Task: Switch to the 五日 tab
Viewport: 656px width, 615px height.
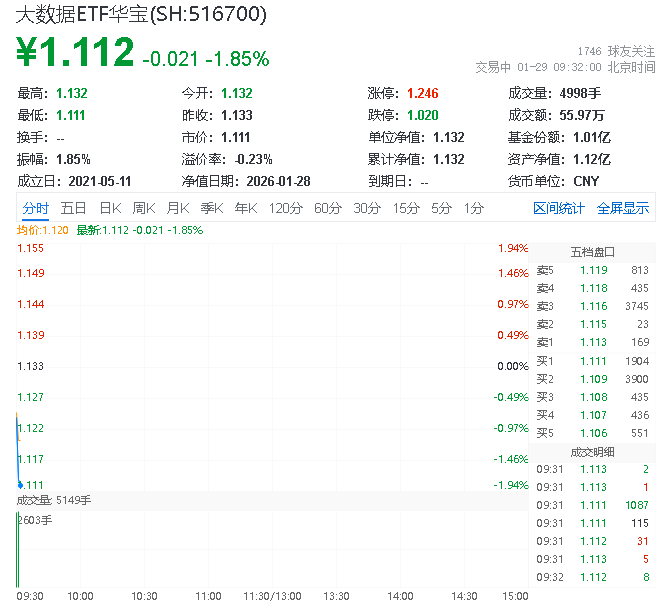Action: (73, 208)
